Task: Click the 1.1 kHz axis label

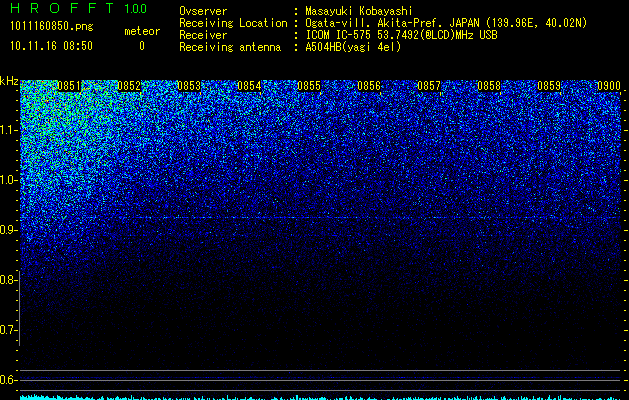Action: [9, 130]
